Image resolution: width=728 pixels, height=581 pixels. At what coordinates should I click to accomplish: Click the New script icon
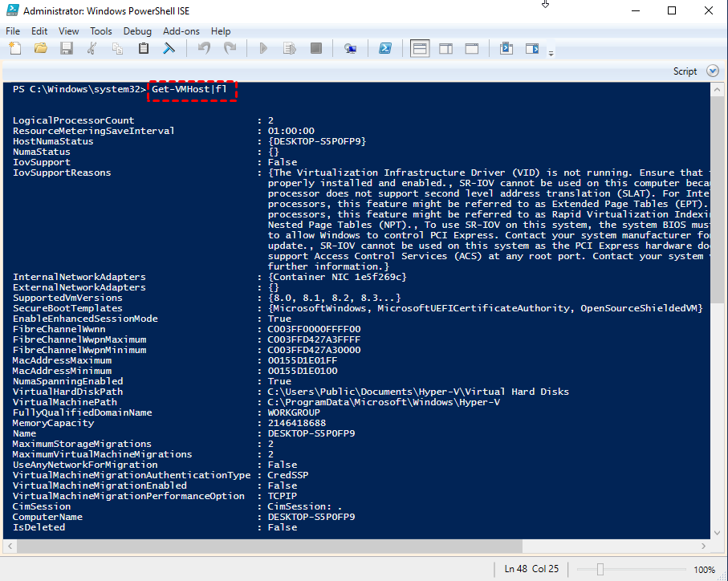[15, 49]
